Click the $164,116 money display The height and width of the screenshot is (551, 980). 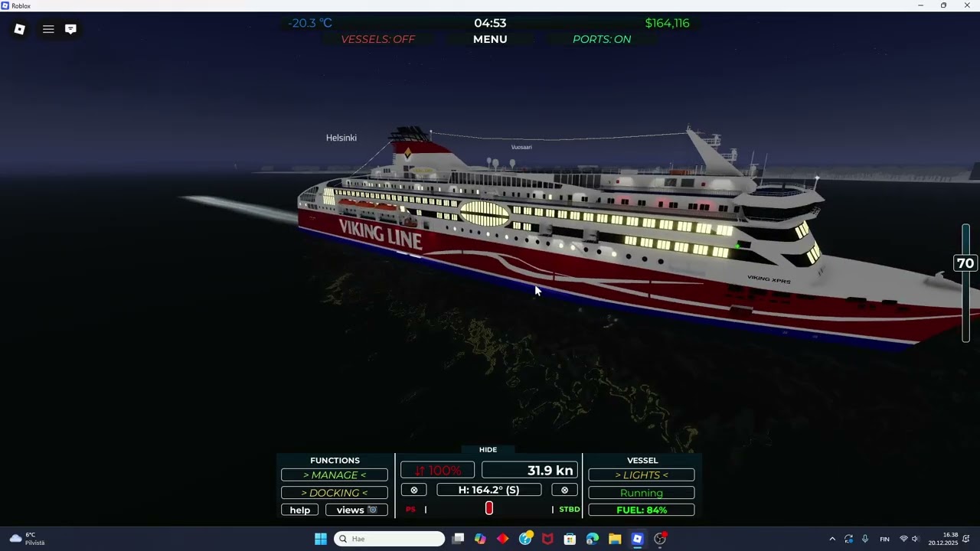pos(668,23)
